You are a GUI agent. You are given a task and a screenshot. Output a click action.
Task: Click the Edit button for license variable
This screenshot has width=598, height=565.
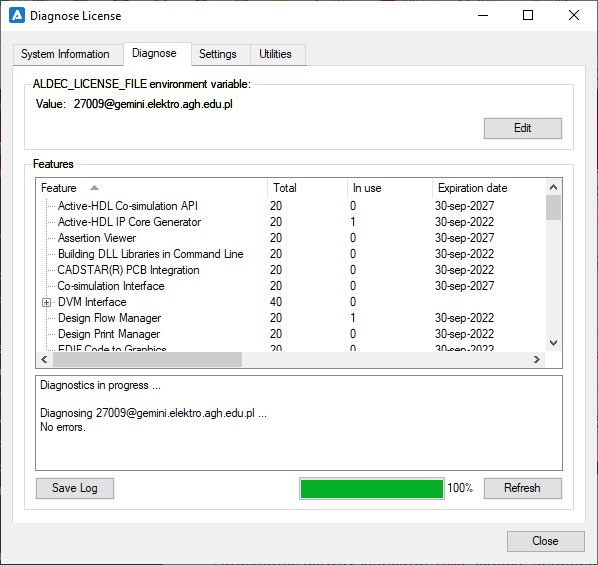pyautogui.click(x=522, y=128)
